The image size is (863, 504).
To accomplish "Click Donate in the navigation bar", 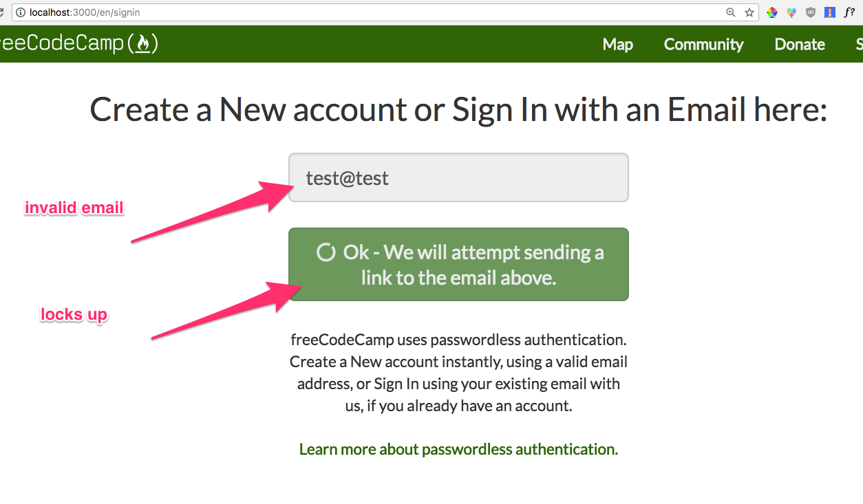I will tap(799, 44).
